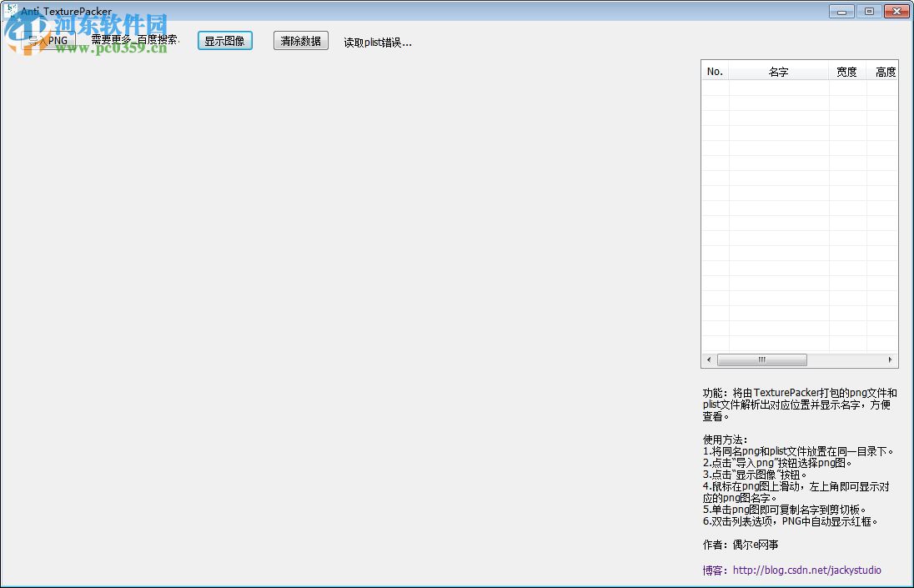Sort the list by the 名字 column
Image resolution: width=914 pixels, height=588 pixels.
pos(779,71)
